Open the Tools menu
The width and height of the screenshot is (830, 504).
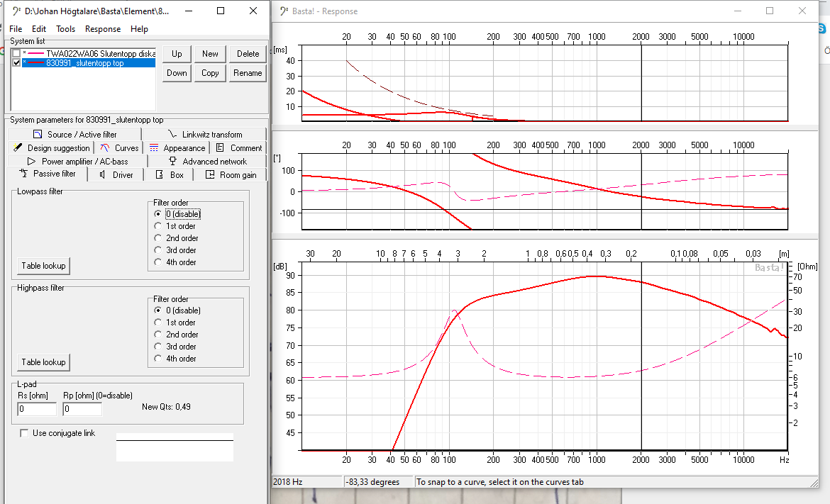pyautogui.click(x=66, y=29)
